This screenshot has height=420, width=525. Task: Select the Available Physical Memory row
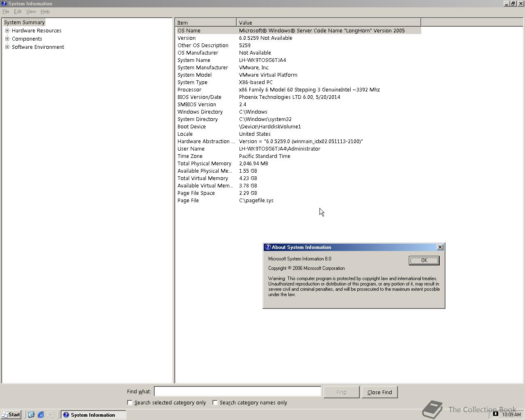[299, 171]
